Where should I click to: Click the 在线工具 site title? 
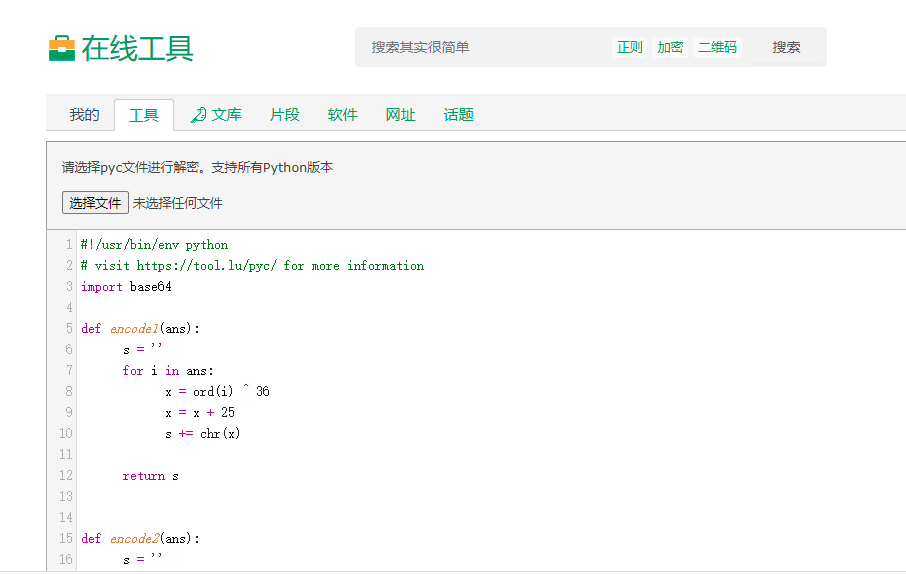[x=138, y=48]
